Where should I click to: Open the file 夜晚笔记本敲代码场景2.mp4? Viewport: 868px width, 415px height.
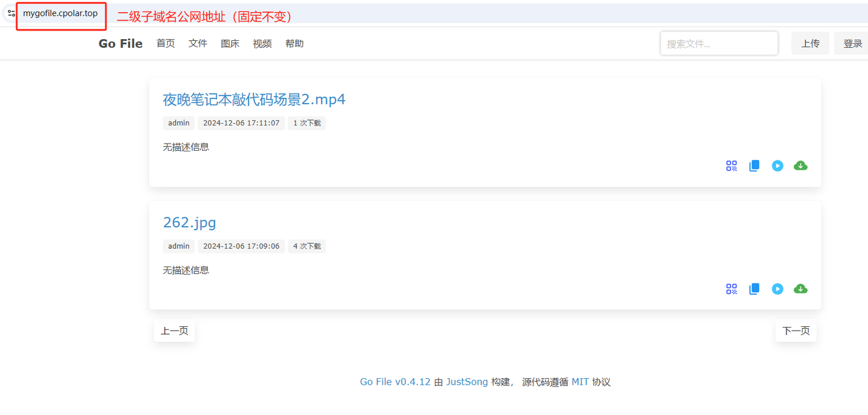pos(254,99)
